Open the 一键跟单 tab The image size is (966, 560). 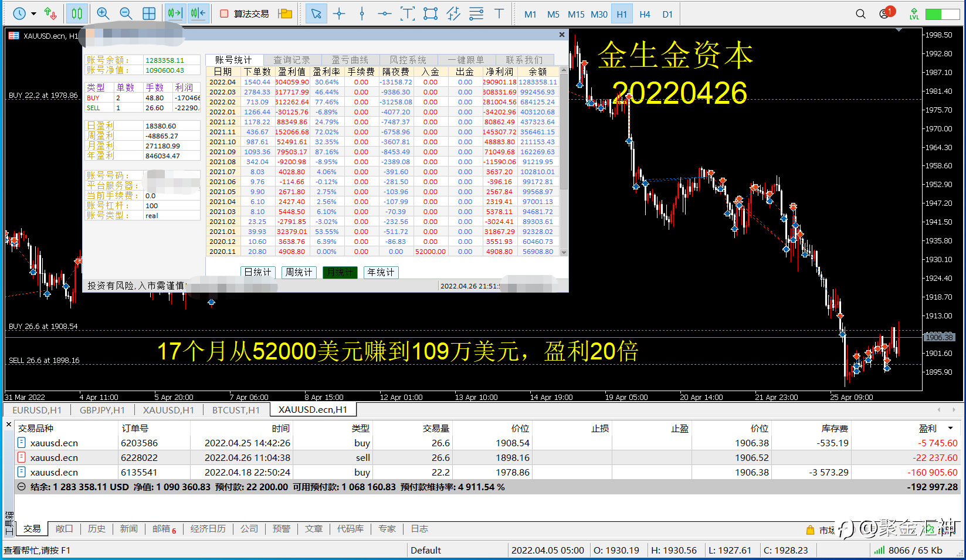pyautogui.click(x=466, y=60)
